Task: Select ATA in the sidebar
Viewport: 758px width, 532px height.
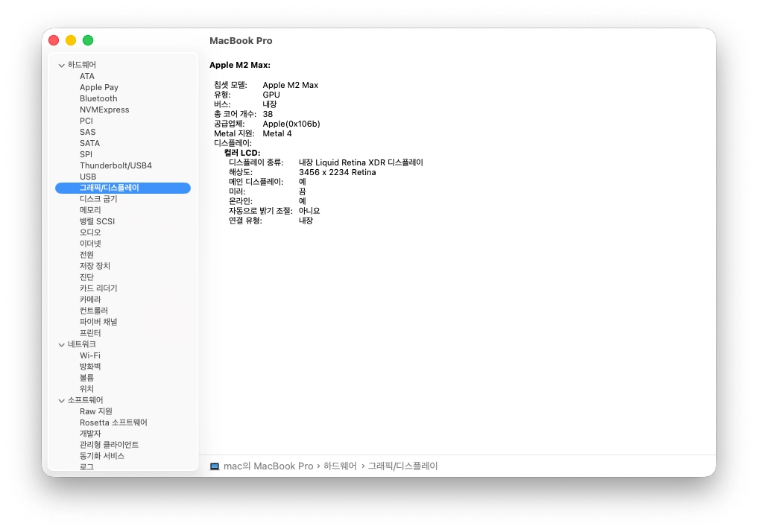Action: (x=87, y=76)
